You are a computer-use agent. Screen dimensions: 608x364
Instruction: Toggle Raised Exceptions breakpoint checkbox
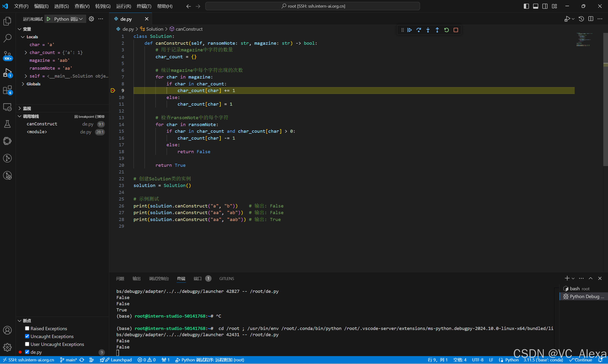pyautogui.click(x=27, y=328)
